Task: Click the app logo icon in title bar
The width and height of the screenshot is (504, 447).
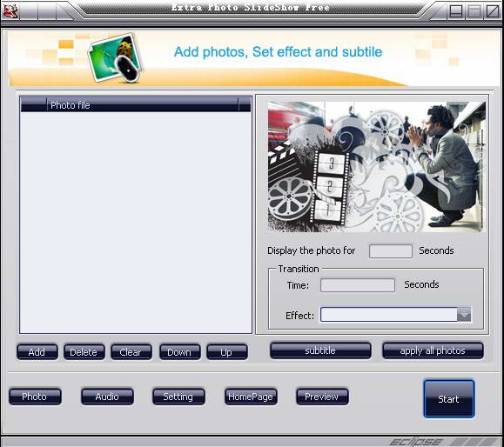Action: [10, 11]
